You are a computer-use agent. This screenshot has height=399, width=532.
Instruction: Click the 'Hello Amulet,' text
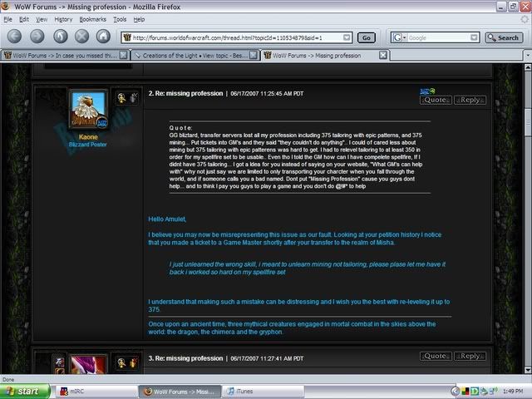(x=167, y=219)
